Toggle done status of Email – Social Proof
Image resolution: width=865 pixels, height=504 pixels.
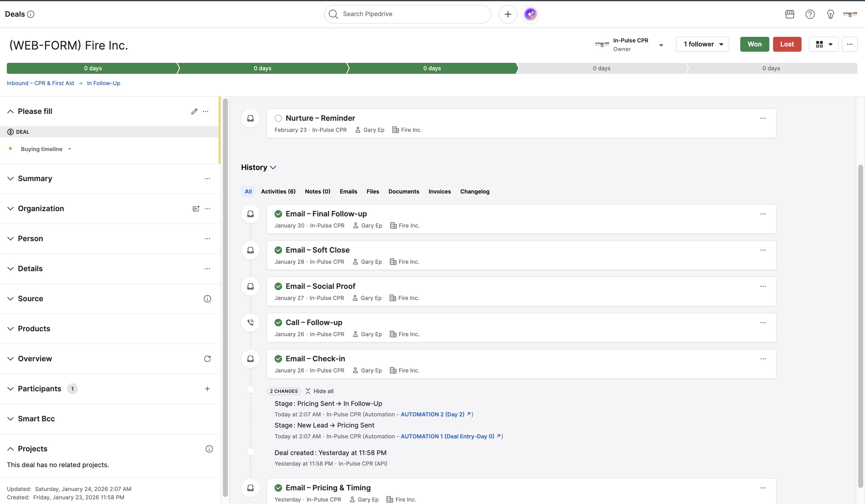coord(278,286)
